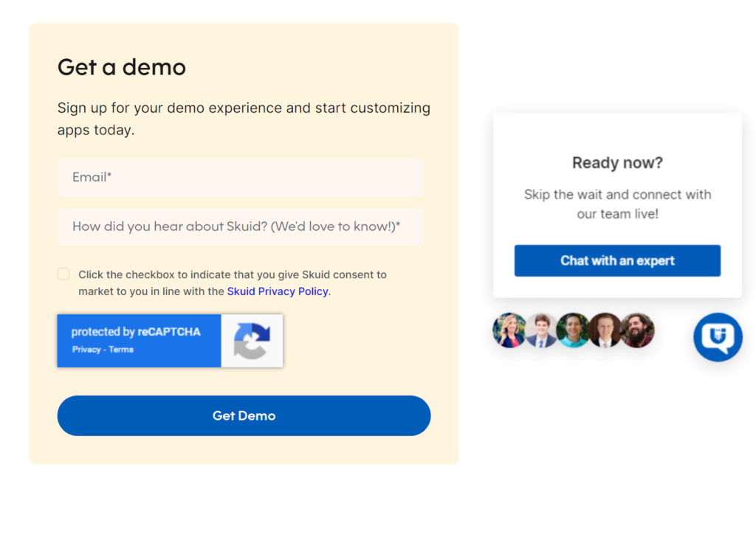This screenshot has height=543, width=756.
Task: Start a chat via 'Chat with an expert'
Action: pos(617,260)
